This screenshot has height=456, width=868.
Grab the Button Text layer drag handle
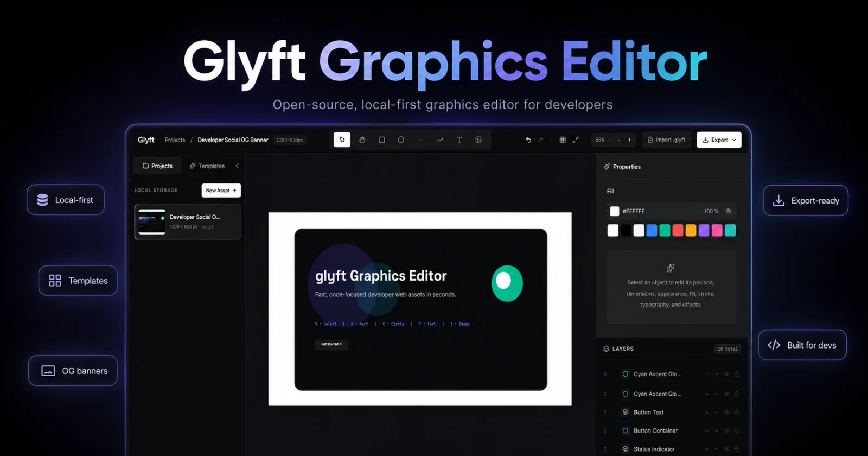tap(605, 413)
